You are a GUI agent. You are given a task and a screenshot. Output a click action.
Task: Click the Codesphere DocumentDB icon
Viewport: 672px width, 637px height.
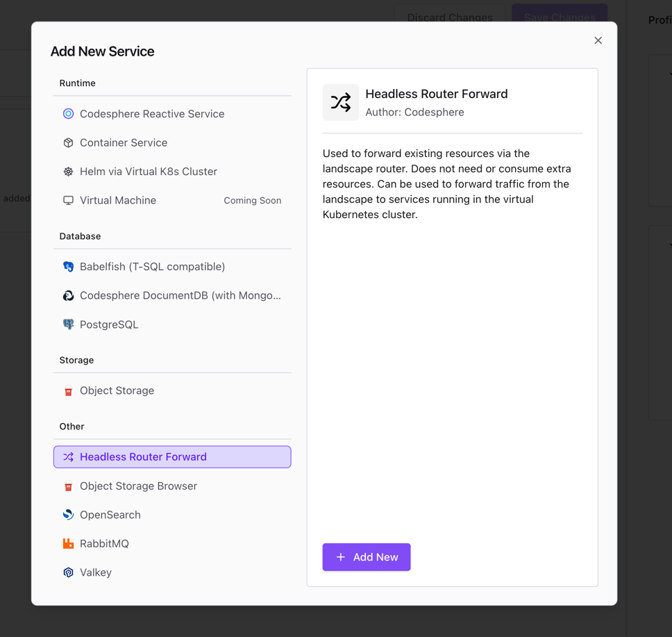coord(68,295)
